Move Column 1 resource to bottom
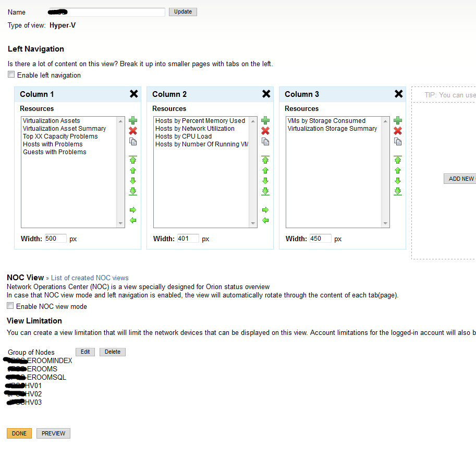This screenshot has width=476, height=449. [133, 192]
